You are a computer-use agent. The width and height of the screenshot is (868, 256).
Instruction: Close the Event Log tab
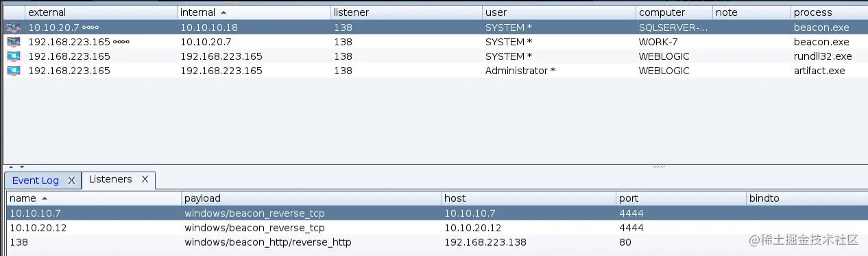[x=71, y=181]
